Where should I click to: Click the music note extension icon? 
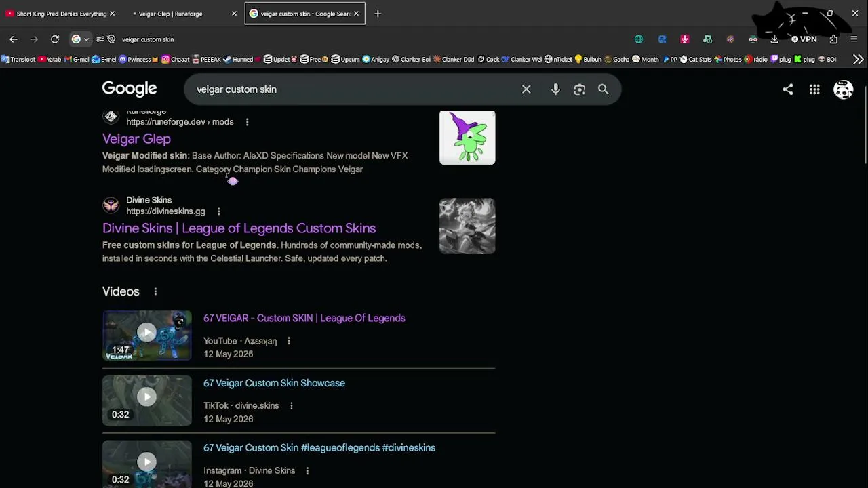coord(707,39)
